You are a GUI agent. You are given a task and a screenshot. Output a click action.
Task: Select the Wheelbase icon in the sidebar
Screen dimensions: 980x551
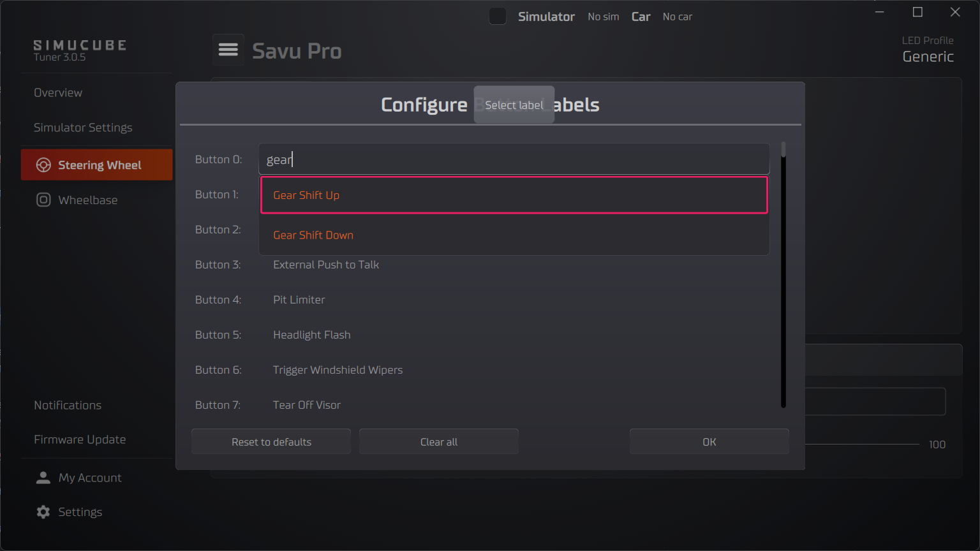pos(42,200)
